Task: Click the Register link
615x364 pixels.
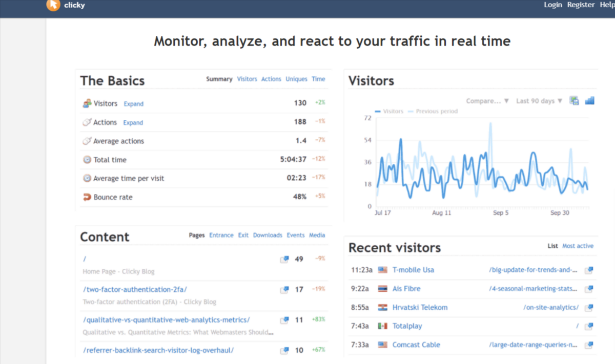Action: [x=581, y=5]
